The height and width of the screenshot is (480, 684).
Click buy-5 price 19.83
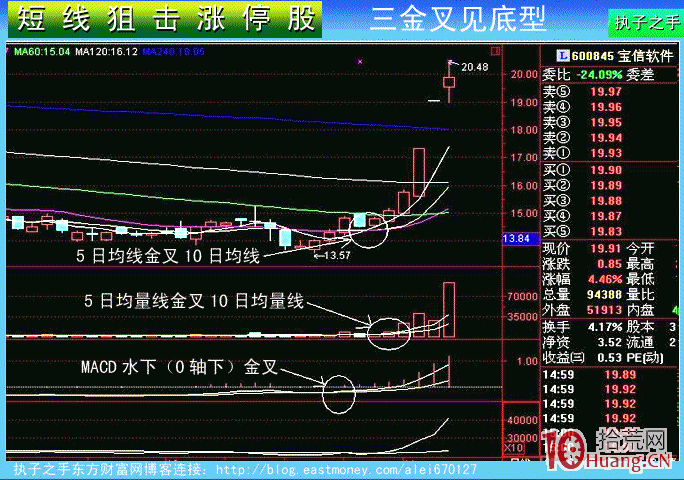(x=606, y=231)
